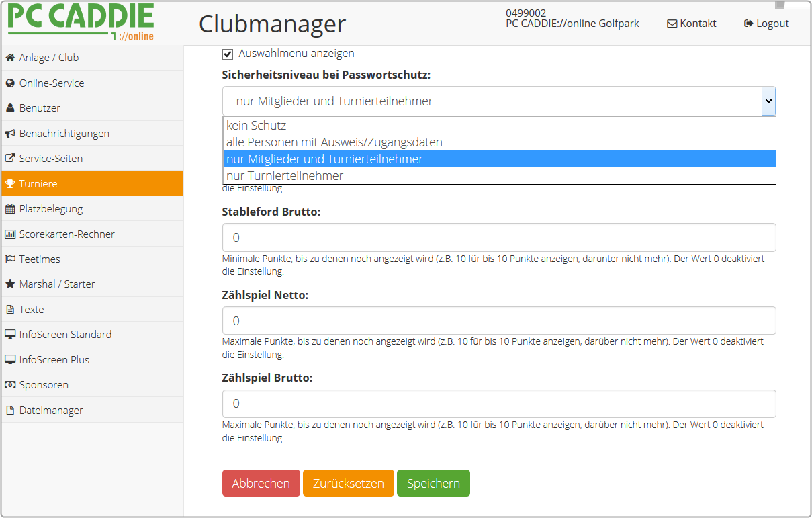Click the Stableford Brutto input field
The image size is (812, 518).
pyautogui.click(x=499, y=238)
